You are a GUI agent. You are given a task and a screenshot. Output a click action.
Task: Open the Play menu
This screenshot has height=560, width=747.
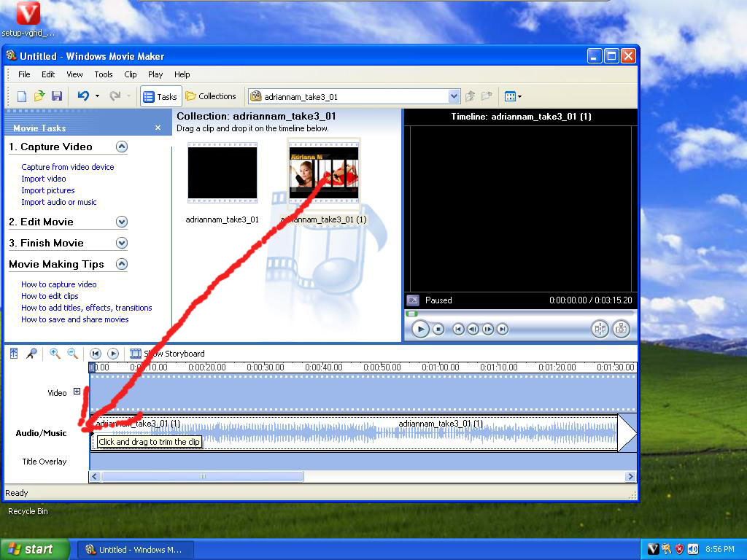155,74
